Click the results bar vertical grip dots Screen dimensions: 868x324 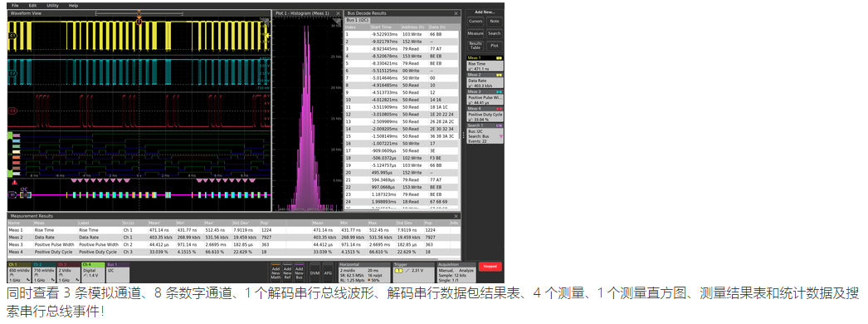tap(464, 135)
